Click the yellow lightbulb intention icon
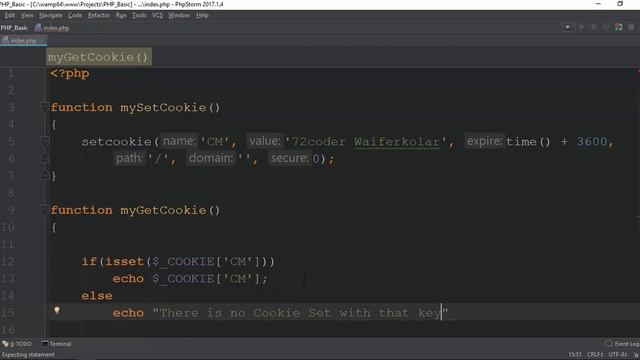 [57, 310]
